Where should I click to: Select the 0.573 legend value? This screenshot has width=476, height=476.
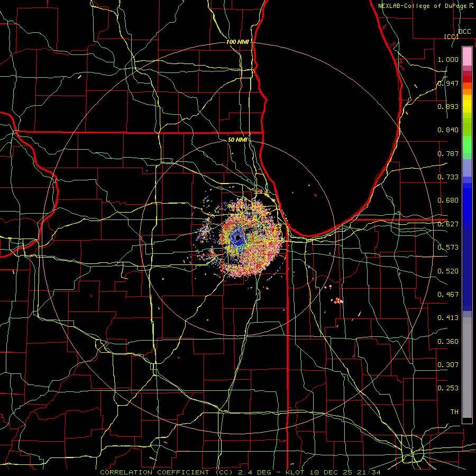(x=448, y=248)
